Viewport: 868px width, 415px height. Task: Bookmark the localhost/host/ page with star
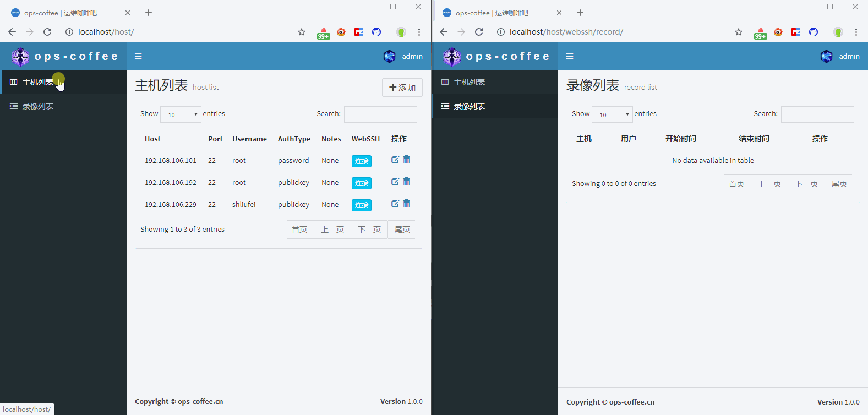tap(302, 32)
